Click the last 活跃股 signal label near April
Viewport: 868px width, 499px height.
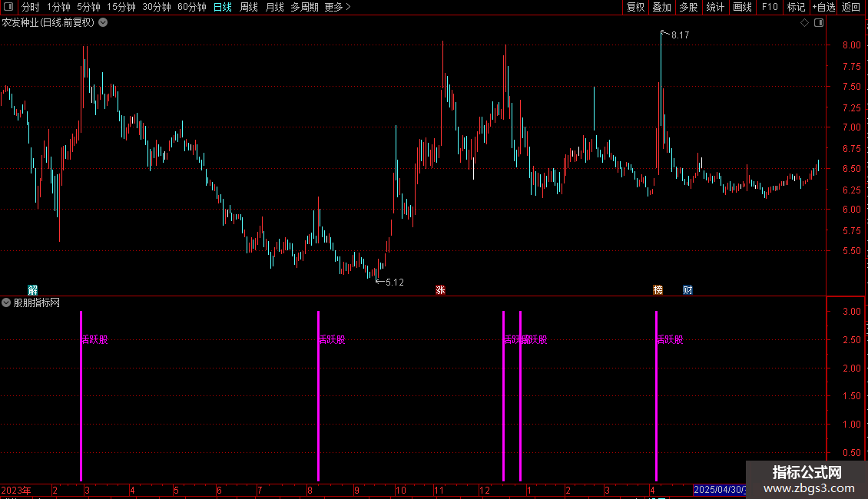coord(671,339)
